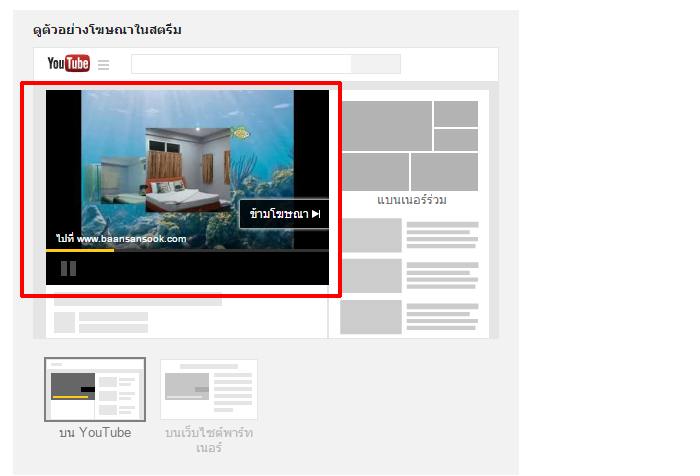Click the companion banner placeholder above แบนเนอร์ร่วม
700x476 pixels.
(x=409, y=146)
